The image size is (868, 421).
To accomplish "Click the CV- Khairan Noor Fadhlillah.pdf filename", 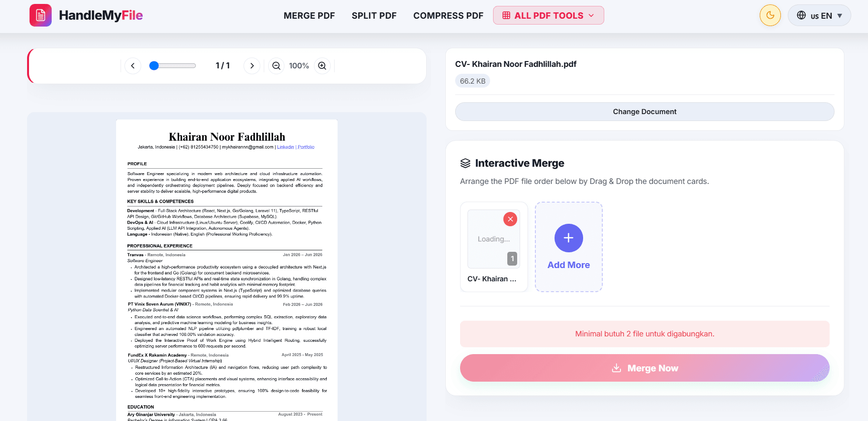I will tap(516, 64).
